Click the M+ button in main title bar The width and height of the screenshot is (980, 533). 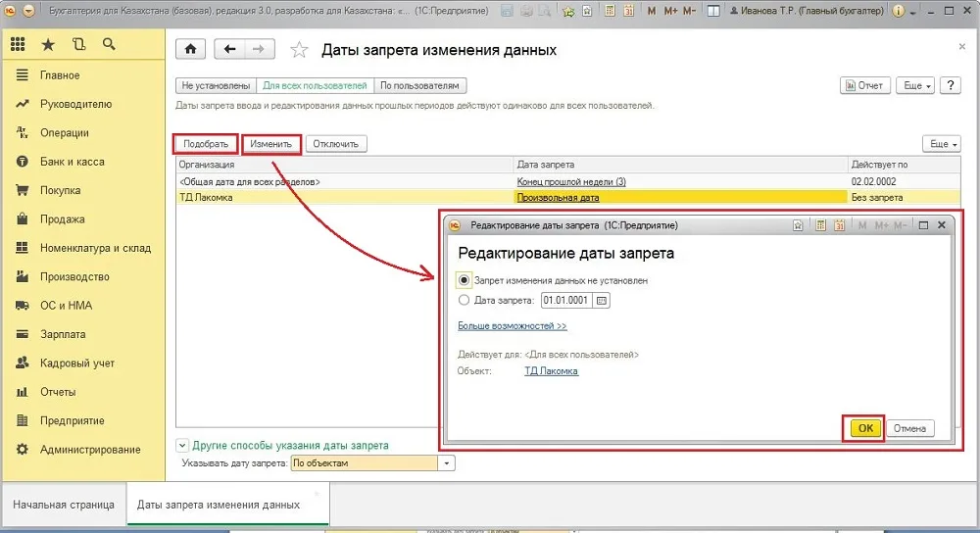pos(670,11)
